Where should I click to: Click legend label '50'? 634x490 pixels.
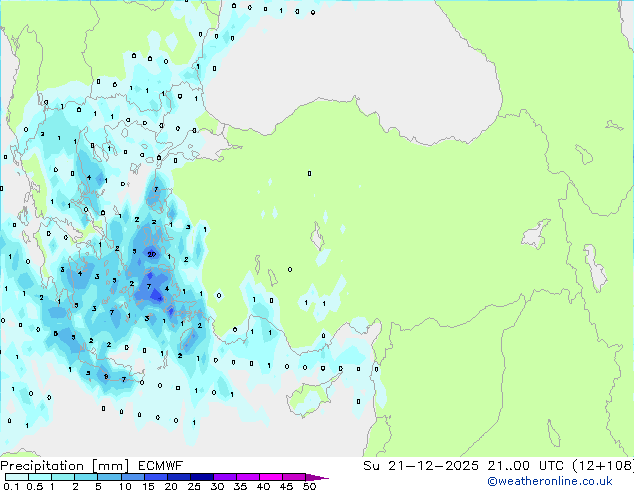[x=309, y=486]
